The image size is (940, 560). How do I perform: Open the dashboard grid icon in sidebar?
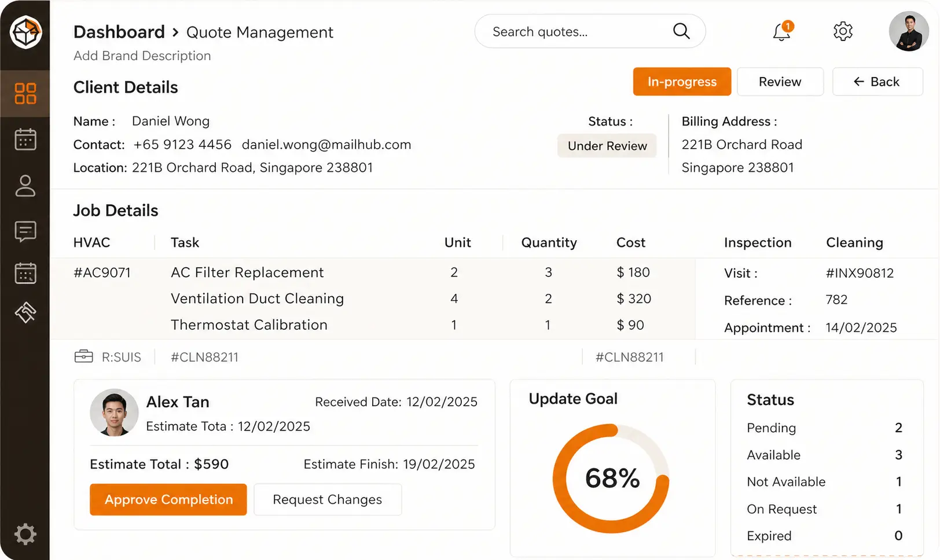tap(25, 93)
